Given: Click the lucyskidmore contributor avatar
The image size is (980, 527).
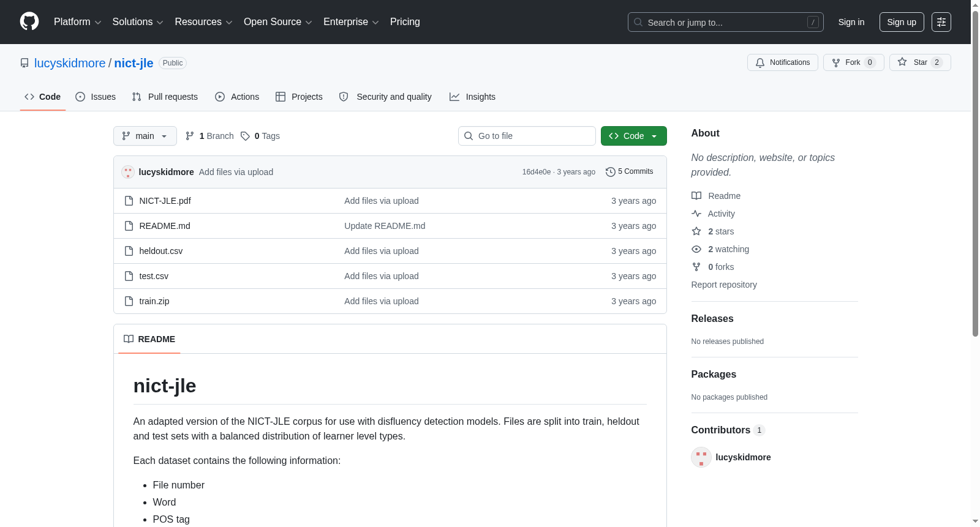Looking at the screenshot, I should 701,457.
